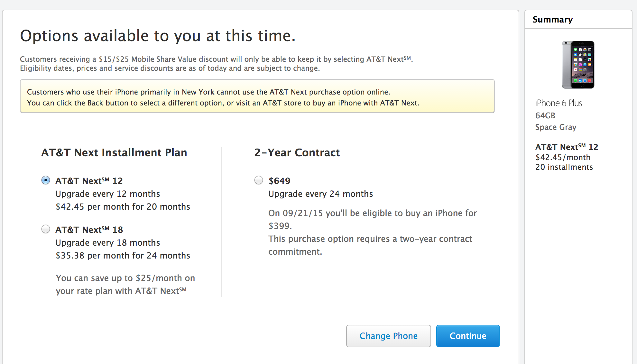Click the AT&T Next Installment Plan heading
The height and width of the screenshot is (364, 637).
(x=114, y=152)
